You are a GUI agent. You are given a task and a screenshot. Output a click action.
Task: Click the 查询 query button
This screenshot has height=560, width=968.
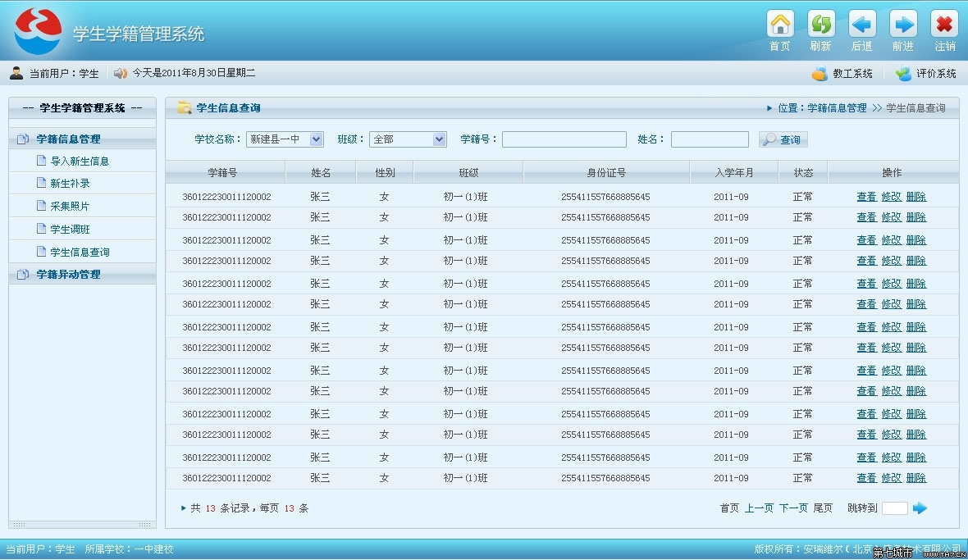pos(783,139)
